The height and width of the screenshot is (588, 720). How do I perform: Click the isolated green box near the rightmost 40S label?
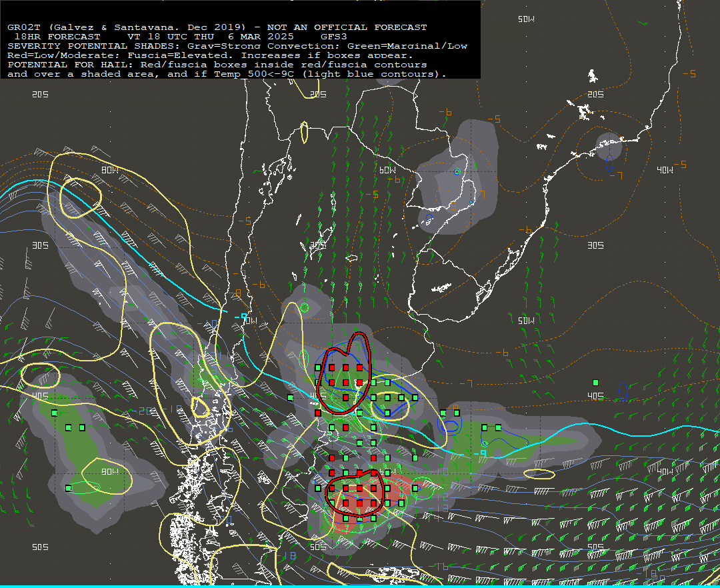(595, 383)
